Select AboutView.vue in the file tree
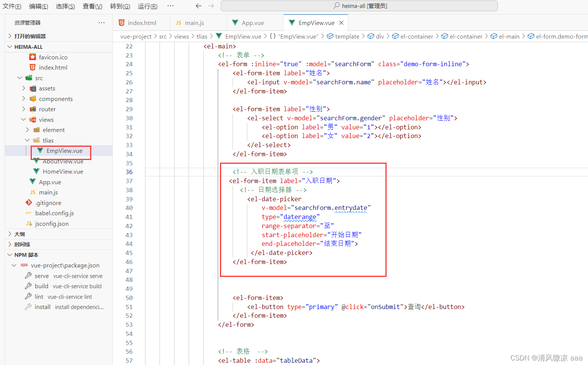588x365 pixels. (x=63, y=162)
